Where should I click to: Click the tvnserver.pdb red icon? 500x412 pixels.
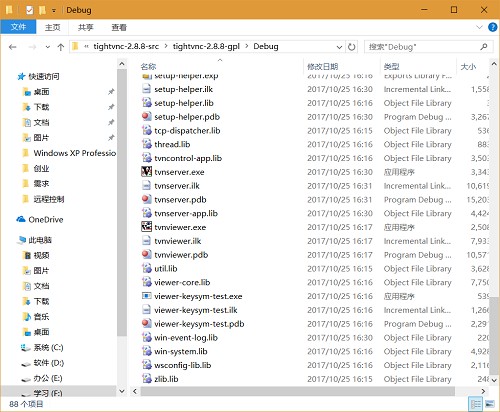[146, 199]
